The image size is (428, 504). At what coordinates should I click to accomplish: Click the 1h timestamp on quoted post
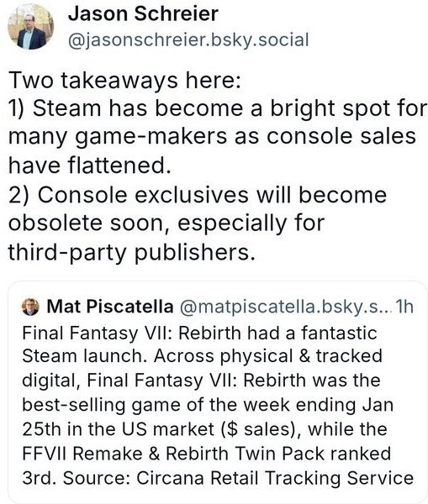[404, 307]
